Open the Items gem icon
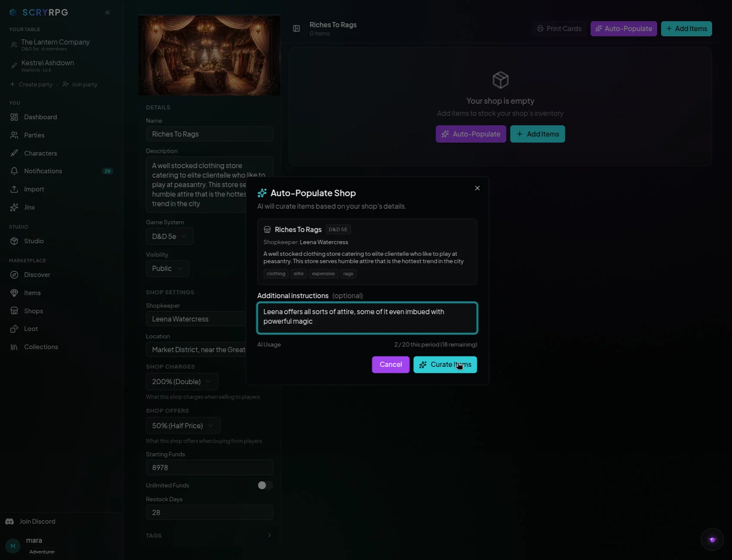 pyautogui.click(x=14, y=293)
